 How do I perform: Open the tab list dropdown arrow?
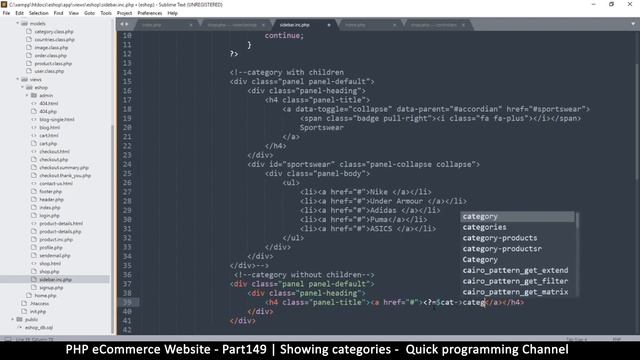point(633,24)
